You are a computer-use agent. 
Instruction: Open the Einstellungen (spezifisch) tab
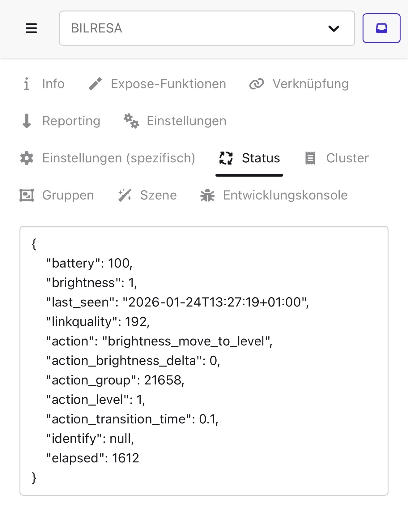point(119,158)
